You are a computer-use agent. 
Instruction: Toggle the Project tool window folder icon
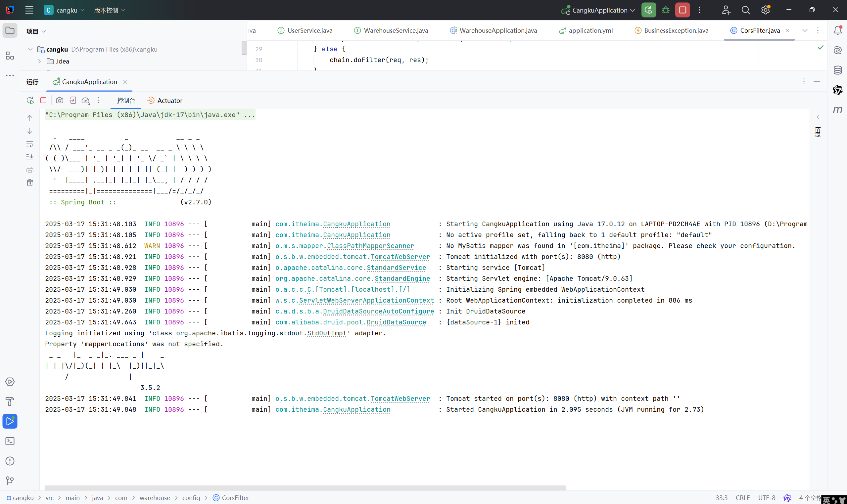[10, 30]
